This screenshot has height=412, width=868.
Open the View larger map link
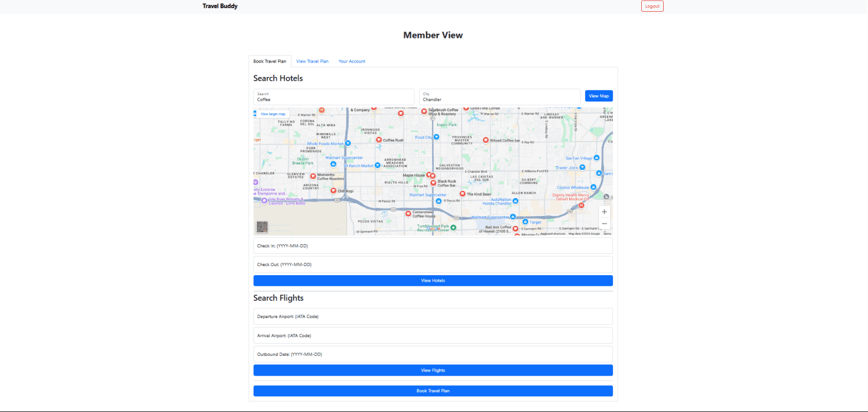point(273,114)
